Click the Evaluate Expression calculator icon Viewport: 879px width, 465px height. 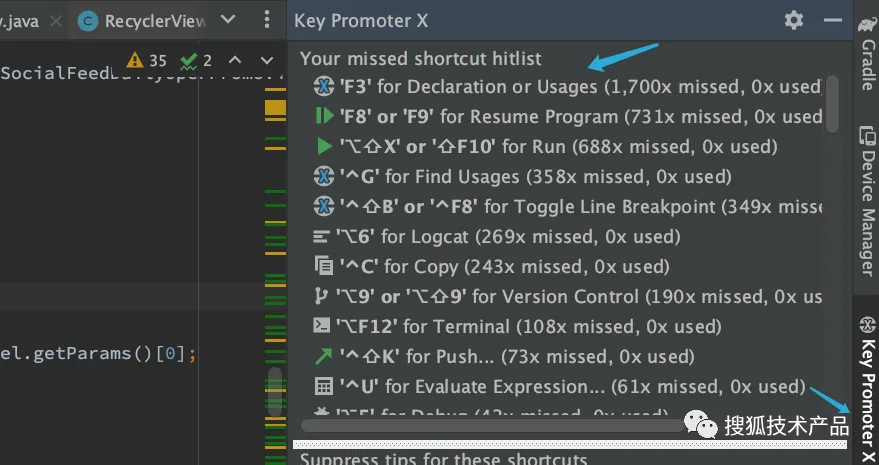[x=323, y=387]
